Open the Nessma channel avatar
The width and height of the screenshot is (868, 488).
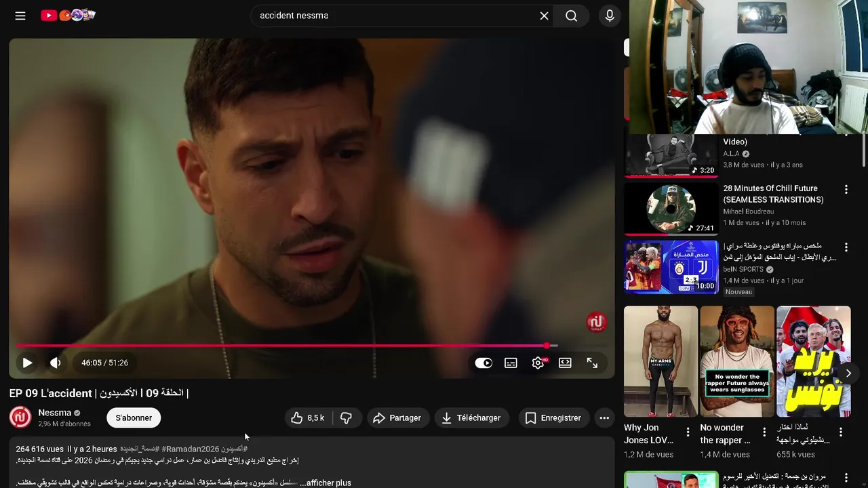pyautogui.click(x=20, y=417)
